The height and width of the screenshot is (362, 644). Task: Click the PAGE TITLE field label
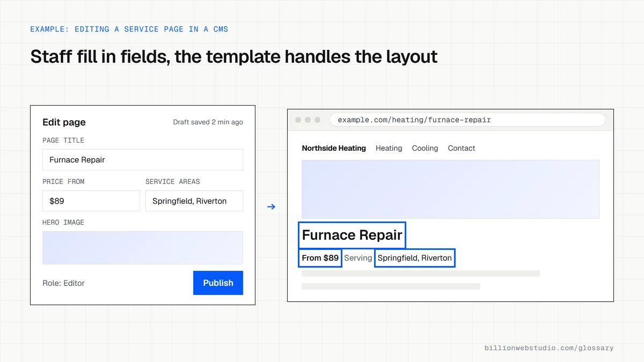63,141
